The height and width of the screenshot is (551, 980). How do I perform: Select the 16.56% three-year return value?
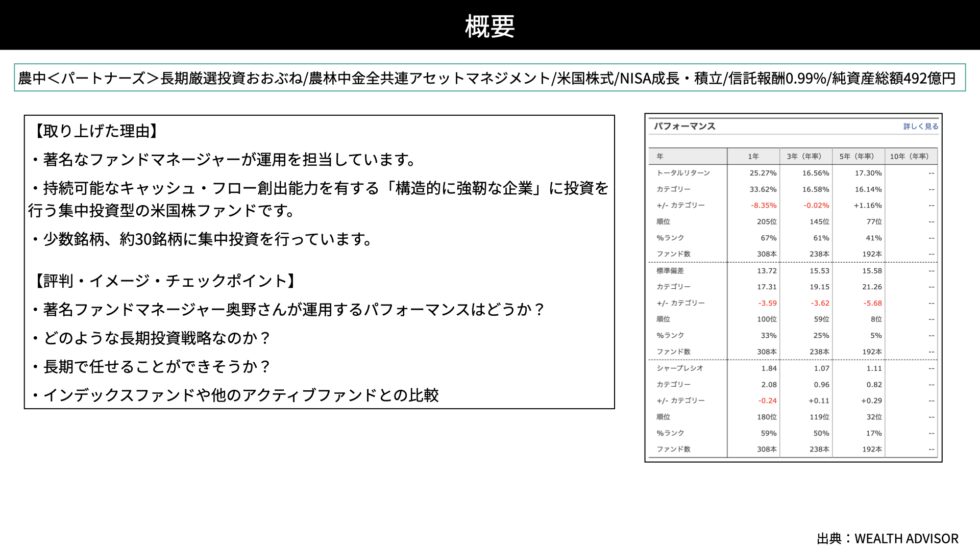[816, 173]
